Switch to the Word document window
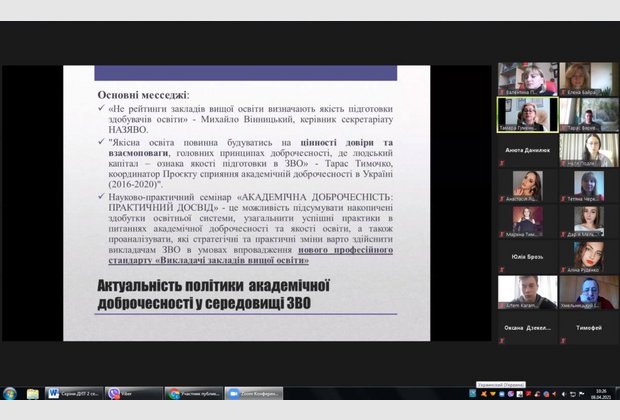This screenshot has height=420, width=620. (73, 393)
